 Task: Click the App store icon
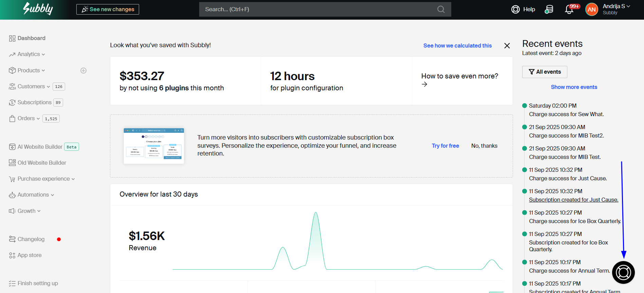tap(12, 255)
